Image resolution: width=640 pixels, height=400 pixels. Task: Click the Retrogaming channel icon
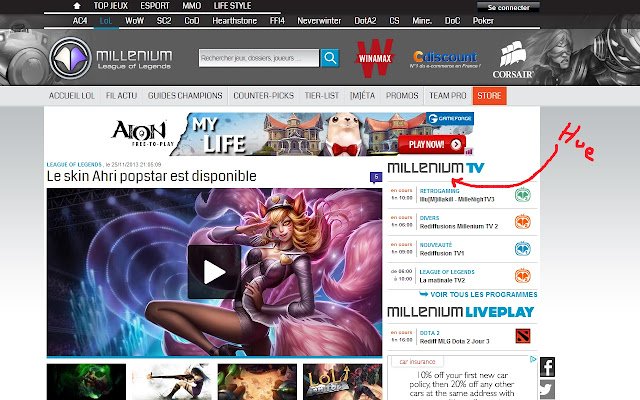coord(522,195)
